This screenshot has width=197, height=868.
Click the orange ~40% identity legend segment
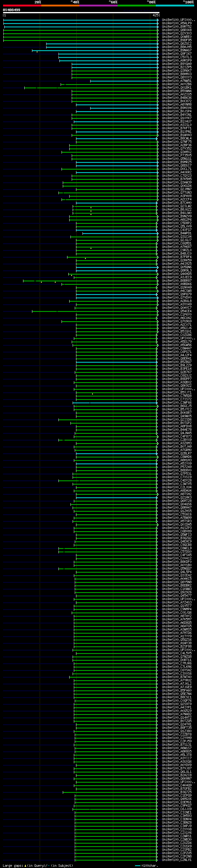point(60,6)
